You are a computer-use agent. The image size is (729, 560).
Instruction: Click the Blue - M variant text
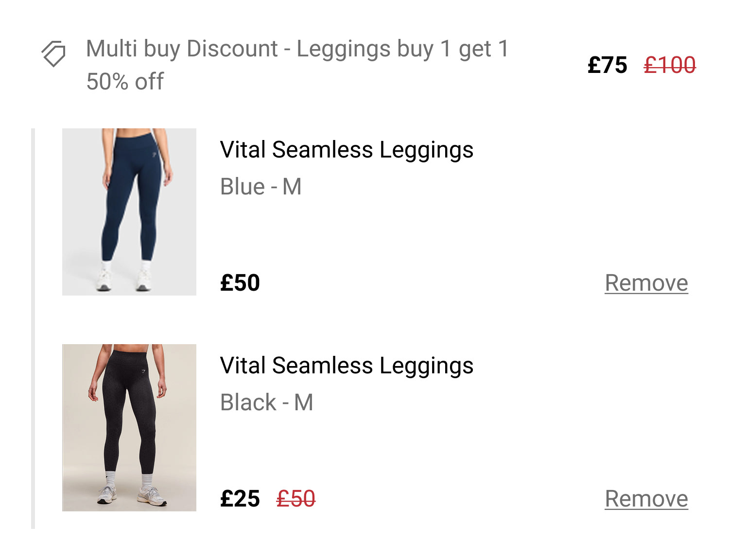pos(261,187)
